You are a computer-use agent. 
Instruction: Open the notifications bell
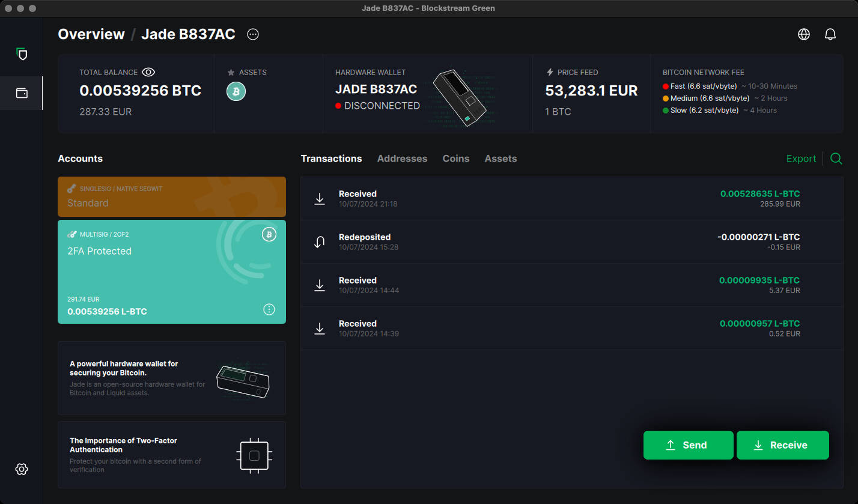tap(830, 34)
